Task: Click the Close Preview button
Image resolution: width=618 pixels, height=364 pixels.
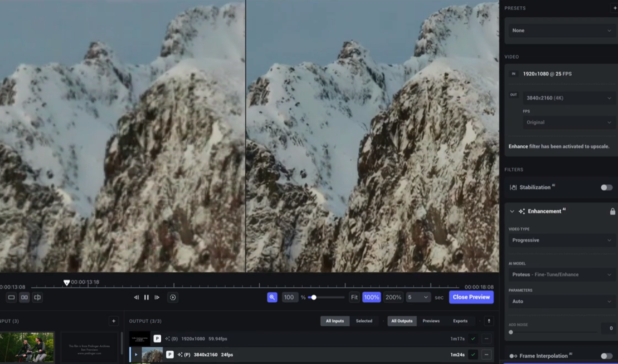Action: [471, 297]
